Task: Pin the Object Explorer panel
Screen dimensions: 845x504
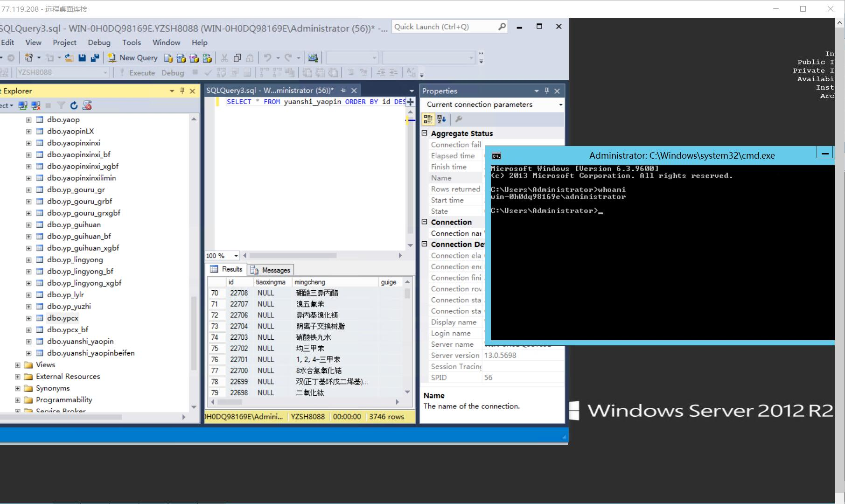Action: (182, 91)
